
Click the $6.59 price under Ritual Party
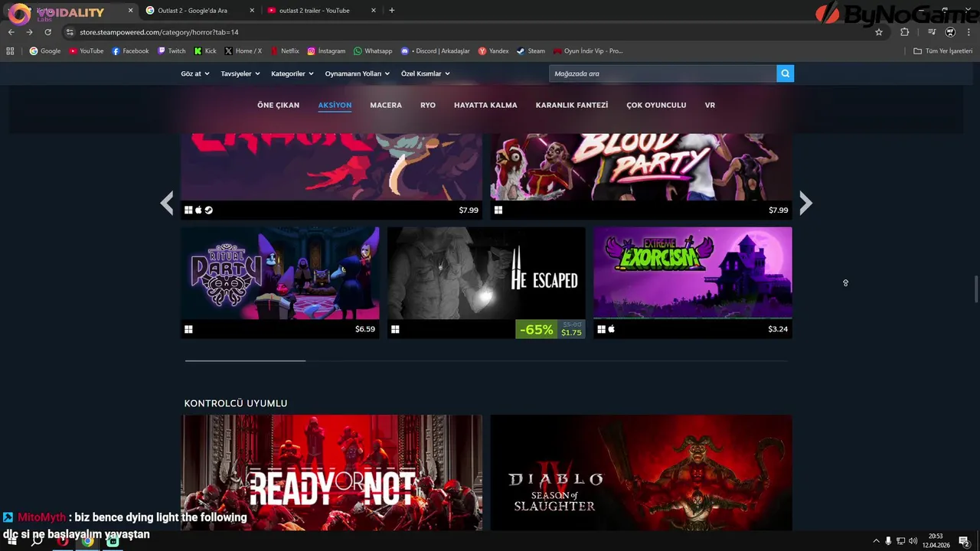coord(365,329)
